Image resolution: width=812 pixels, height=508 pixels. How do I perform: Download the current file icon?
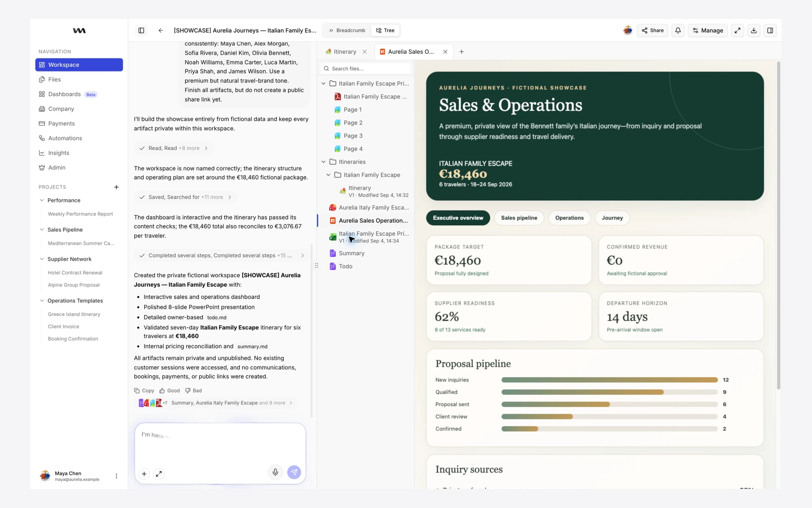754,30
